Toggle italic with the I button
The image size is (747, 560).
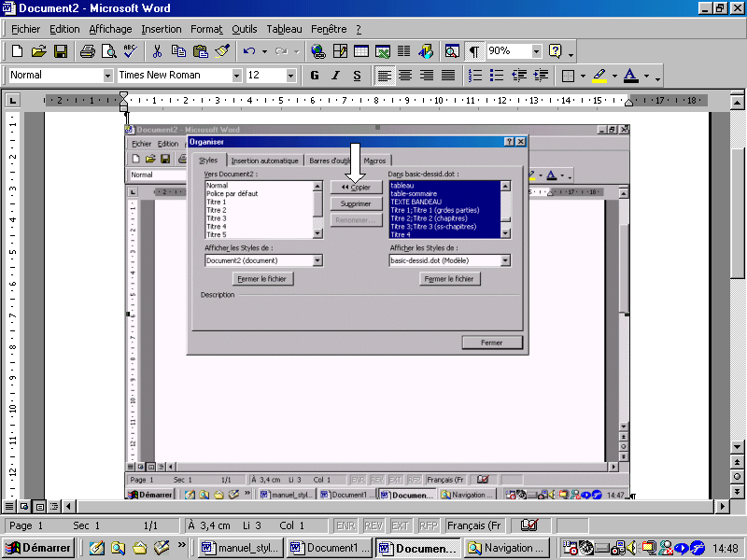coord(336,76)
